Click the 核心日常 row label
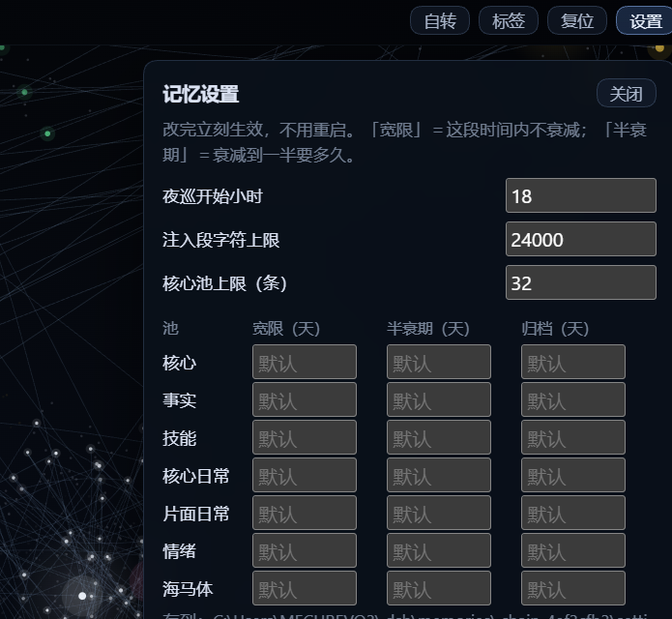The image size is (672, 619). (x=196, y=476)
